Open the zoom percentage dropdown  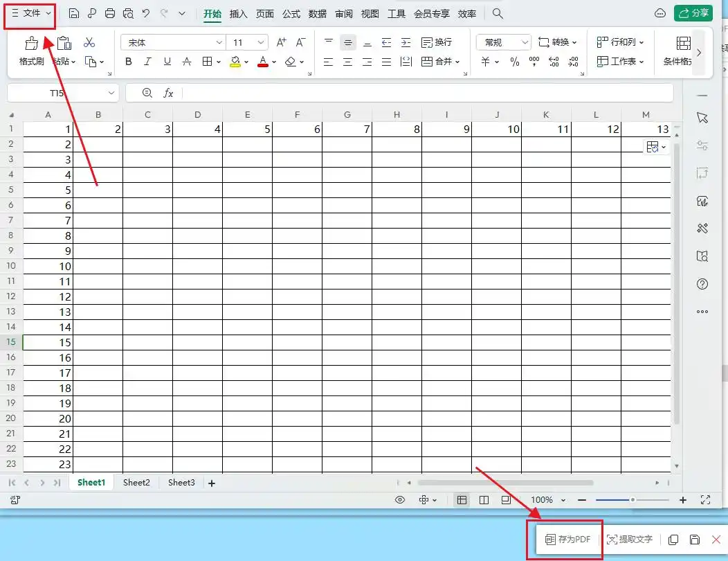tap(563, 501)
